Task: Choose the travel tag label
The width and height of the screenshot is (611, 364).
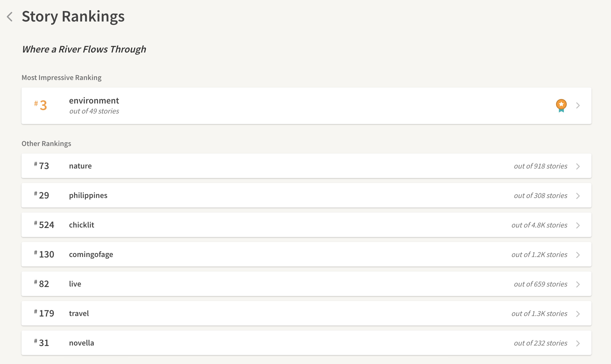Action: click(79, 313)
